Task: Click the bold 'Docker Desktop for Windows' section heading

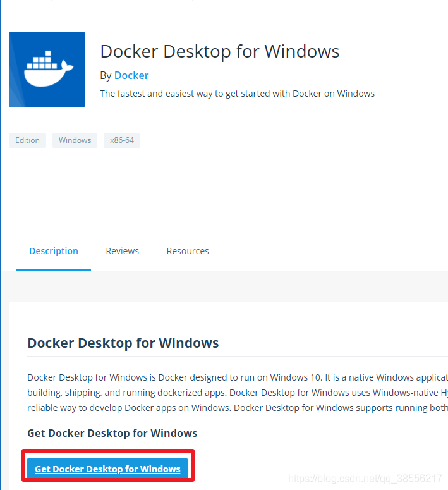Action: pyautogui.click(x=123, y=343)
